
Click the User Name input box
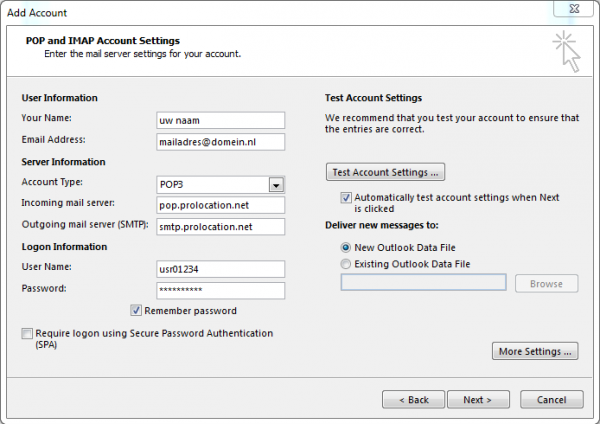pyautogui.click(x=220, y=268)
